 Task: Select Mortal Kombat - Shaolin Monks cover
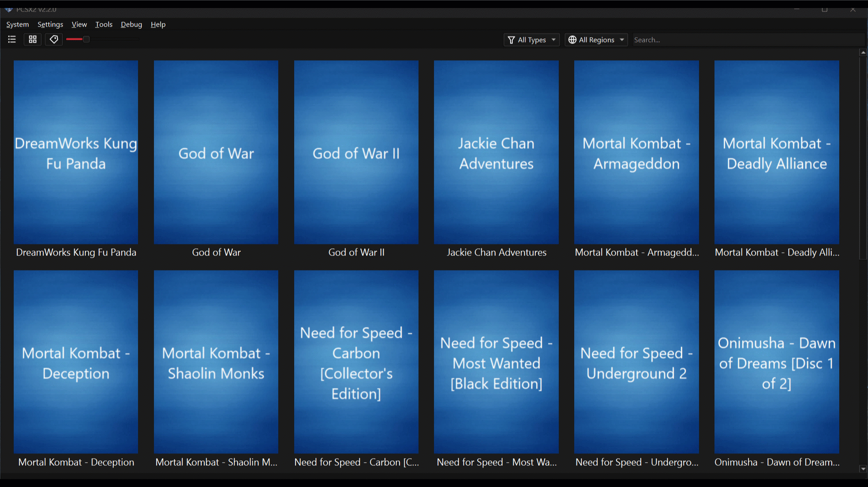tap(216, 362)
